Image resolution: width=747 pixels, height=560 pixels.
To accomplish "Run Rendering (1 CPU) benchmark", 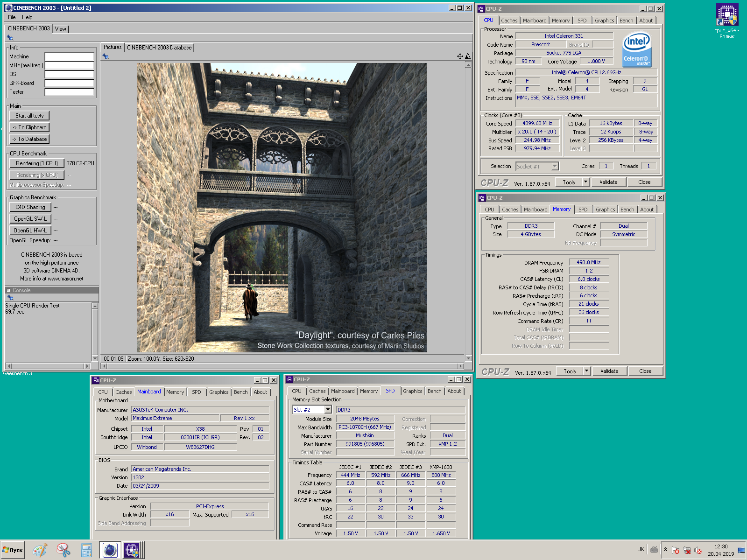I will (37, 163).
